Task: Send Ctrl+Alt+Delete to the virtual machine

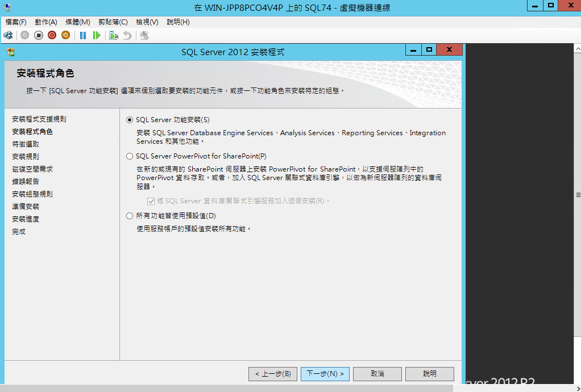Action: pyautogui.click(x=8, y=36)
